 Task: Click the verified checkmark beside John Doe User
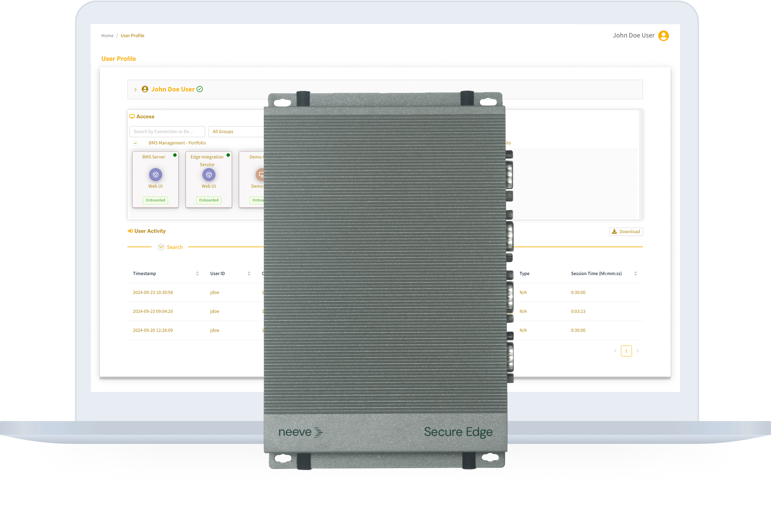click(200, 89)
